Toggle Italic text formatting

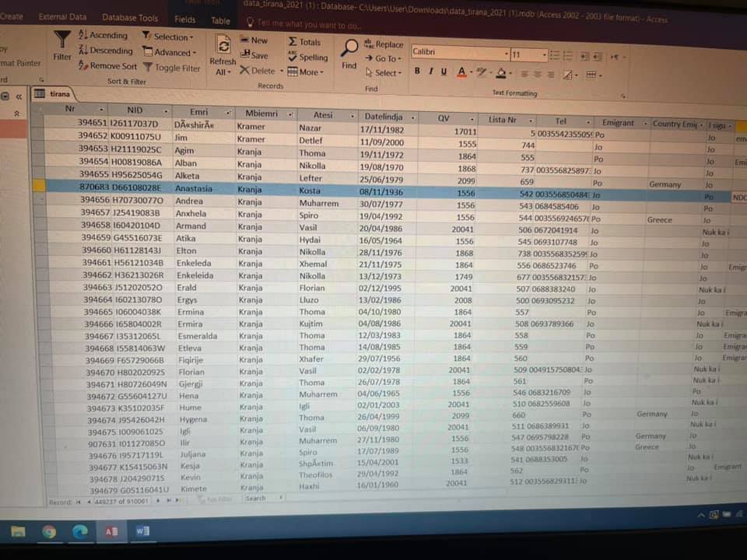[x=430, y=72]
